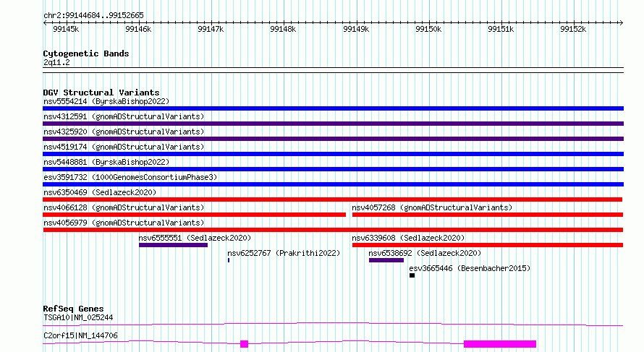The width and height of the screenshot is (644, 352).
Task: Select the nsv6350469 (Sedlazeck2020) label
Action: (100, 192)
